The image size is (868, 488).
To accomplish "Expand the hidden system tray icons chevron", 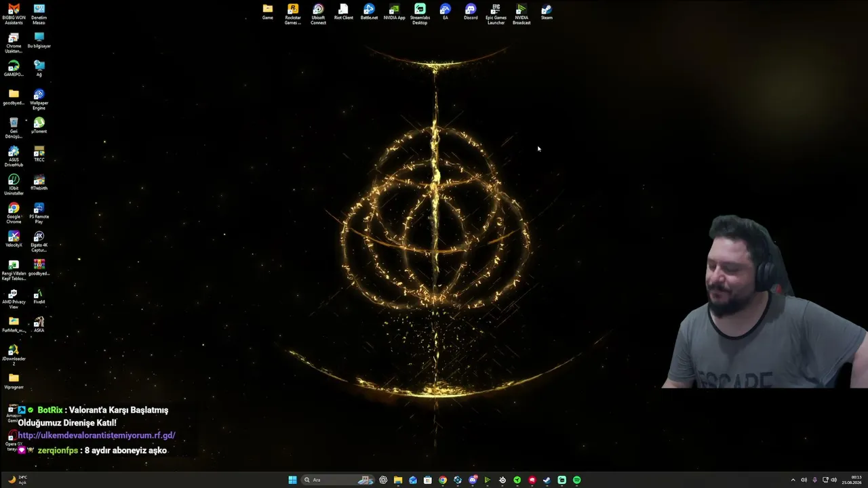I will [793, 480].
